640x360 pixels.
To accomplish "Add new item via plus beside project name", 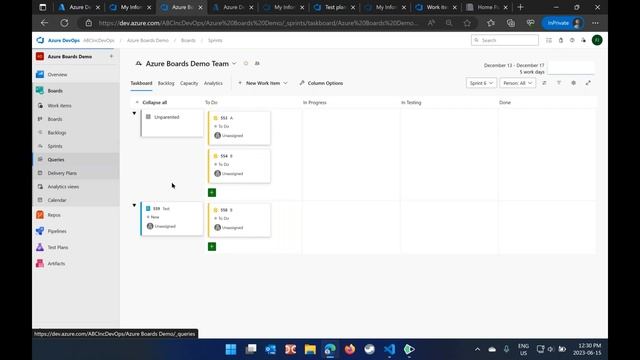I will (x=111, y=56).
